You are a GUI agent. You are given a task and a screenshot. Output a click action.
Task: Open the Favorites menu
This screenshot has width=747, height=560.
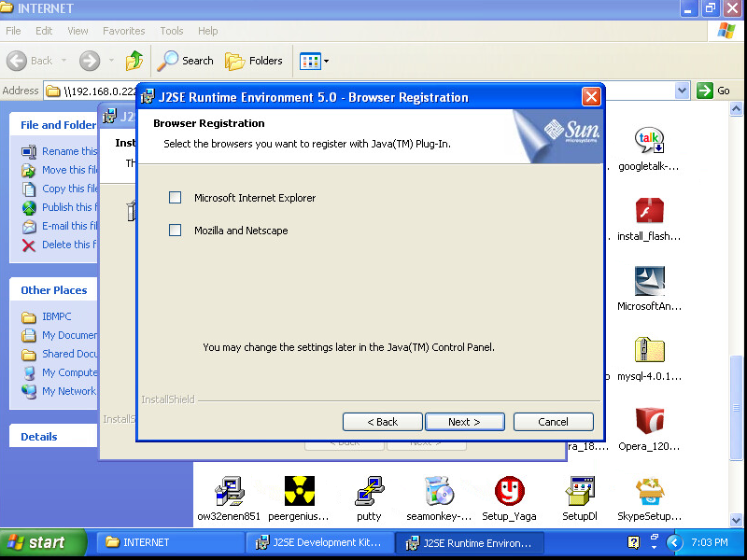click(123, 31)
